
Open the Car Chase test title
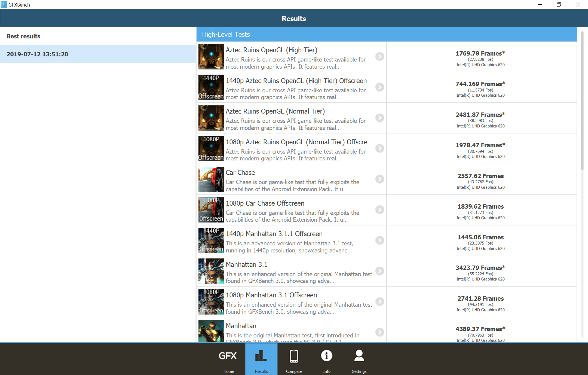[x=240, y=173]
